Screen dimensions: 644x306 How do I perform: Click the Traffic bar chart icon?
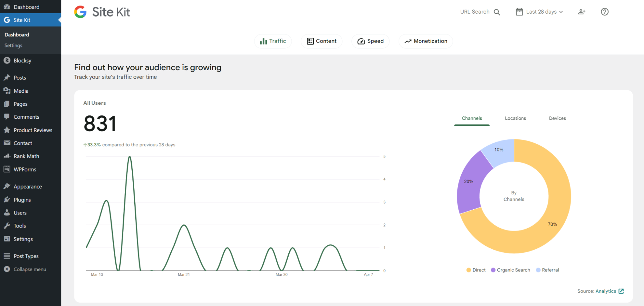point(264,41)
